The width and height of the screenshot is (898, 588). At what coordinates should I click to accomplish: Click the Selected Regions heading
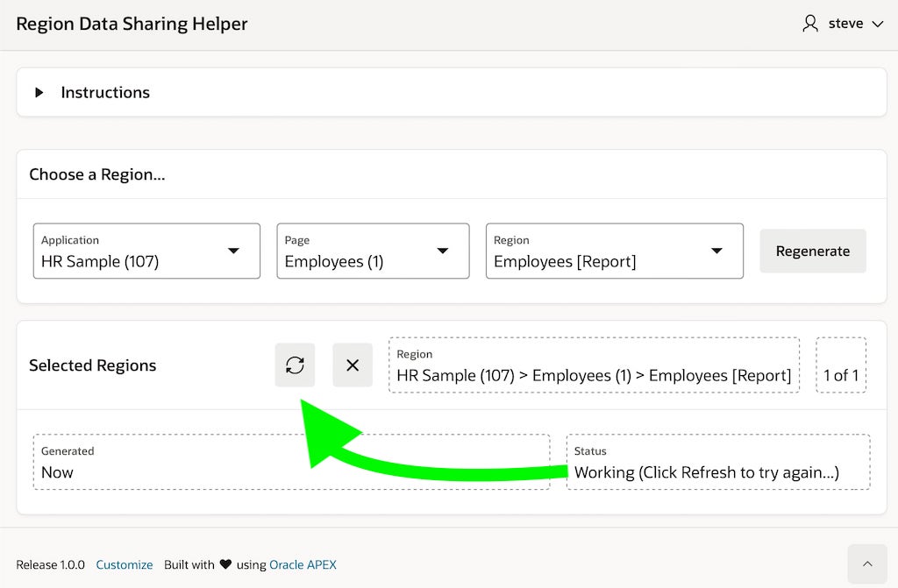(x=93, y=365)
